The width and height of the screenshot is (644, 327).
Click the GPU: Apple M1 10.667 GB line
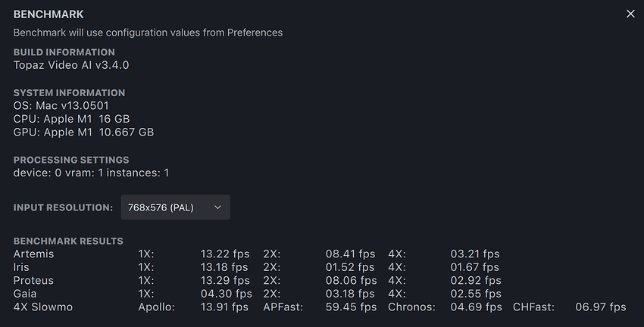tap(83, 132)
